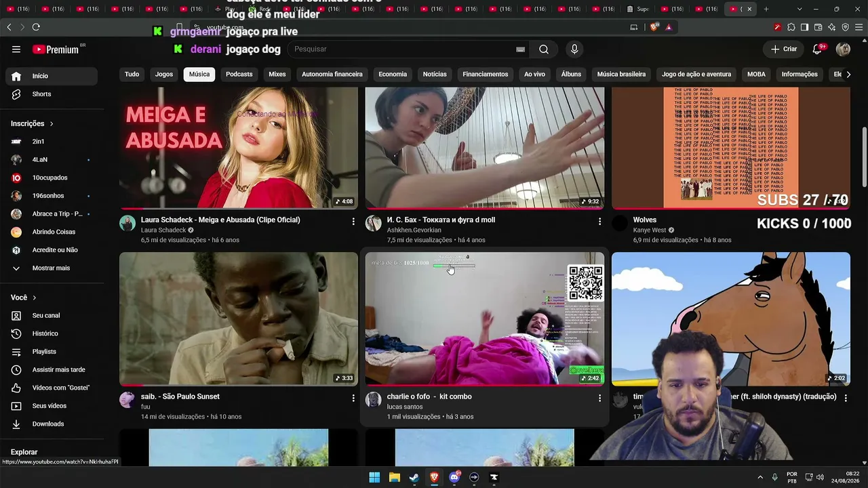Open more options for Bach Toccata video

click(599, 221)
